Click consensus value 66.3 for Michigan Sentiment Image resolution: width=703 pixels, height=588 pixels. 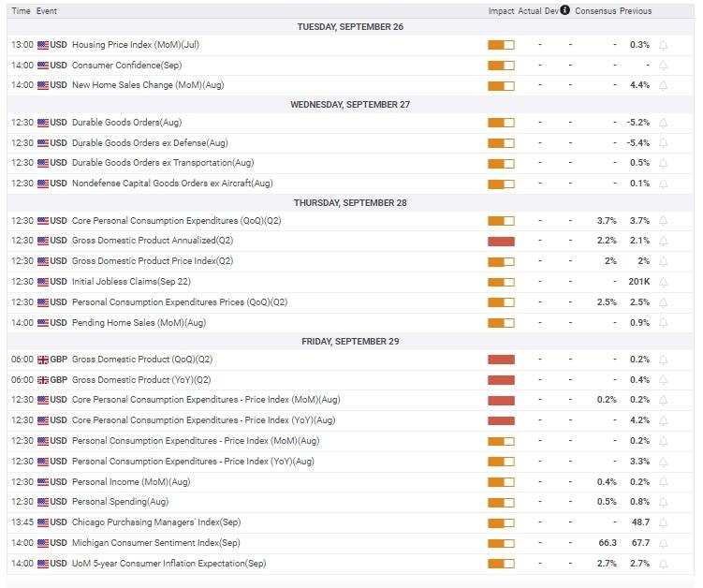pyautogui.click(x=608, y=543)
